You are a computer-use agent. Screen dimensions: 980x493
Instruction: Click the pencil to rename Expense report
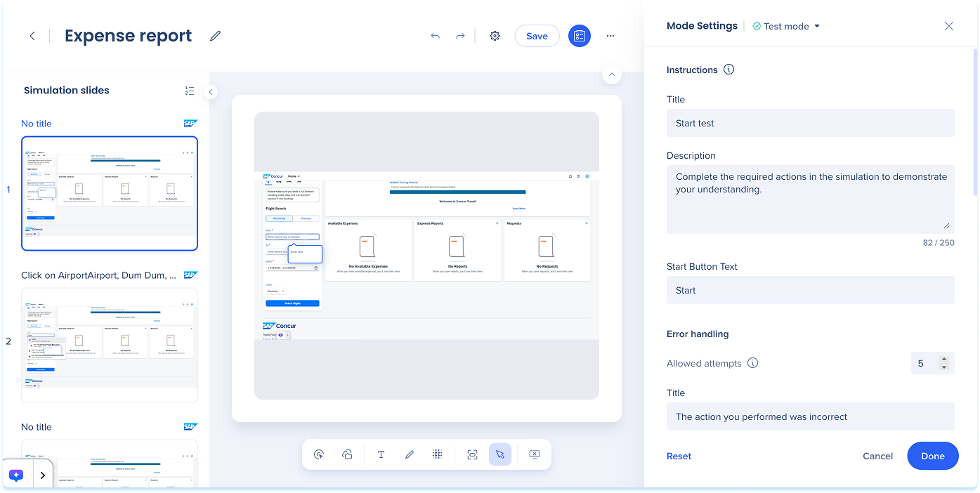tap(215, 36)
